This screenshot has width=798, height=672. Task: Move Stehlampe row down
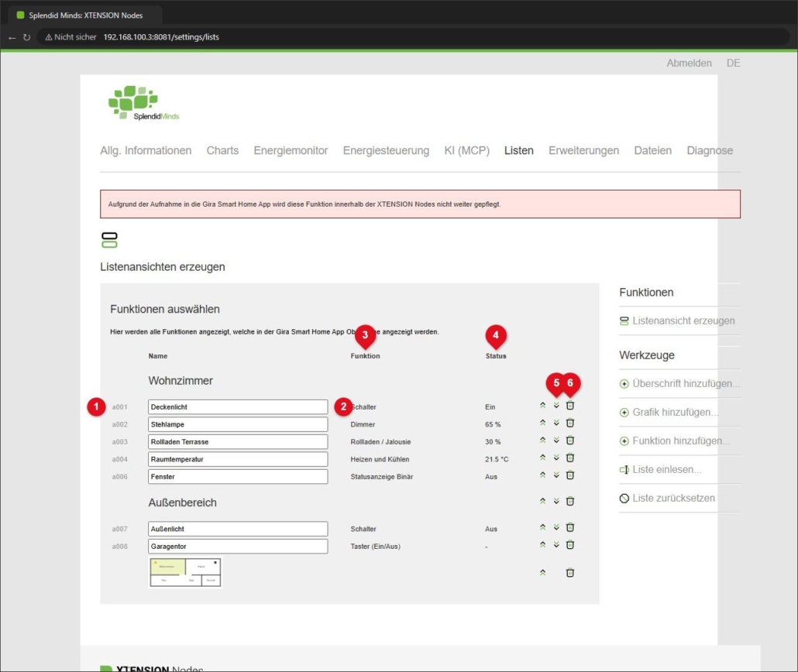(x=556, y=423)
